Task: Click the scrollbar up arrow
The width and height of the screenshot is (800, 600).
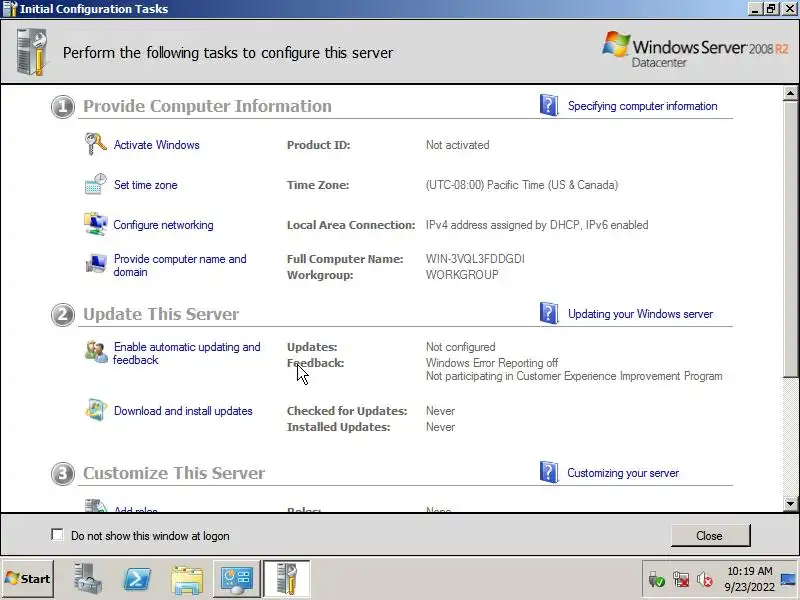Action: point(790,93)
